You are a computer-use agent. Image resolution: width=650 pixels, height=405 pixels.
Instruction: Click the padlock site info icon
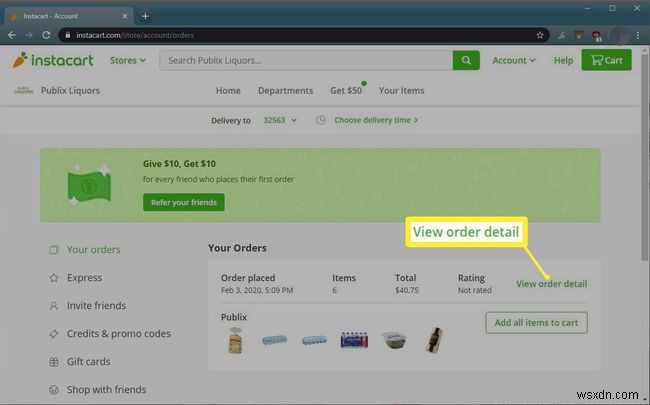[68, 35]
